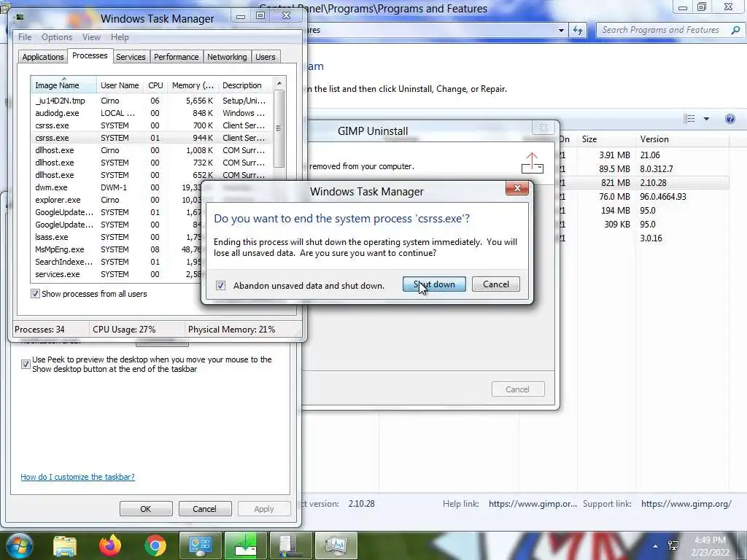Expand the address bar history dropdown arrow

click(561, 31)
